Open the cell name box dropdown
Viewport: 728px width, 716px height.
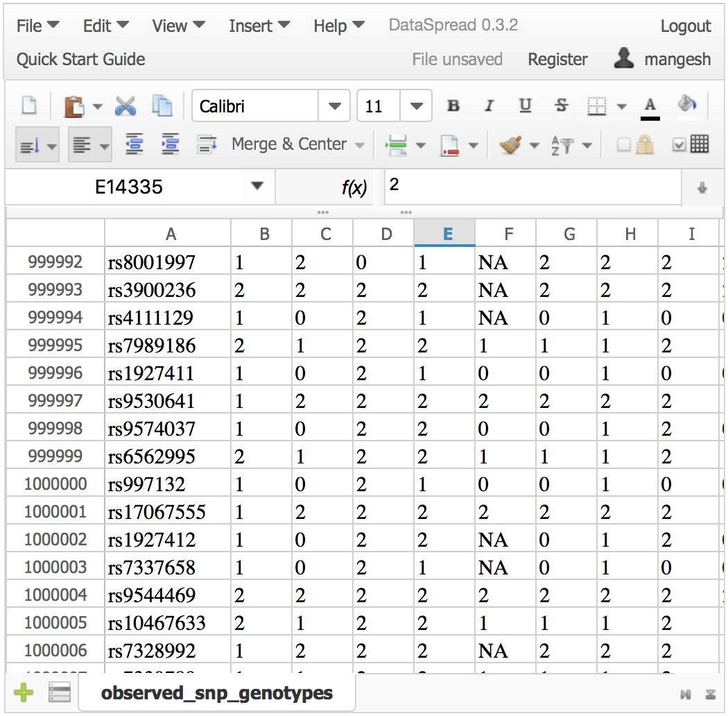[x=257, y=186]
